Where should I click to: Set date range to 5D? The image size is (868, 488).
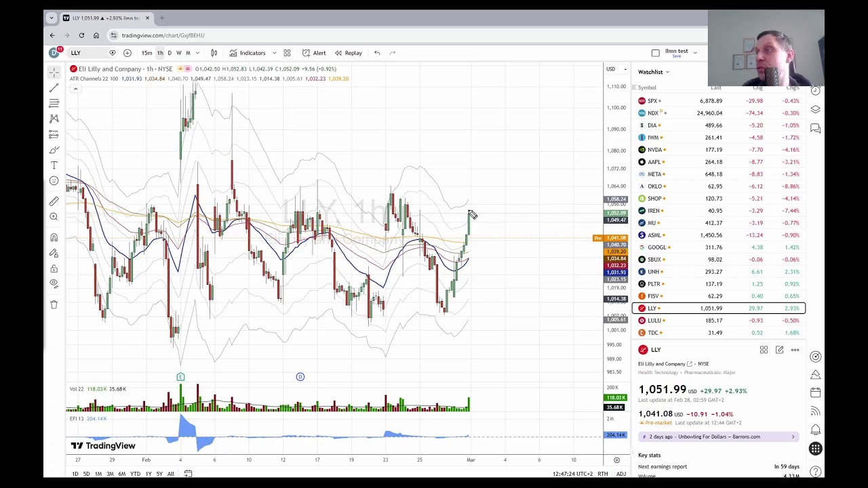coord(86,474)
